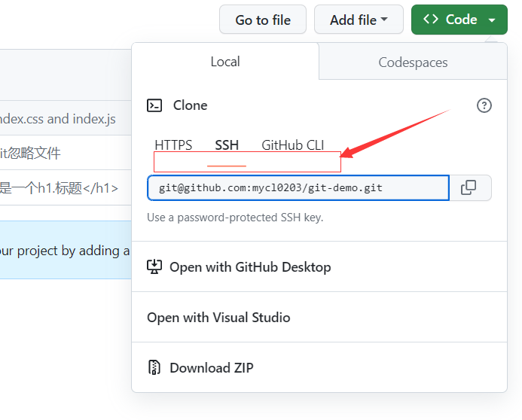
Task: Switch to the Codespaces tab
Action: [x=413, y=62]
